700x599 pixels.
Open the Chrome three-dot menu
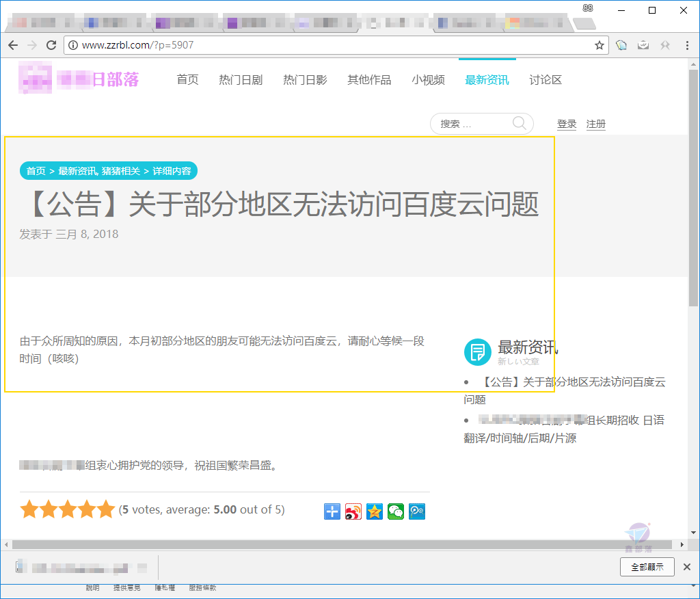(687, 45)
